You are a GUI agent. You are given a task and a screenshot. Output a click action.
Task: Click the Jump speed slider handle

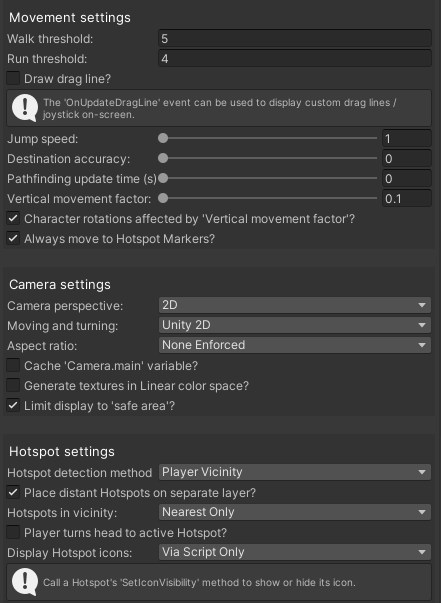tap(163, 138)
